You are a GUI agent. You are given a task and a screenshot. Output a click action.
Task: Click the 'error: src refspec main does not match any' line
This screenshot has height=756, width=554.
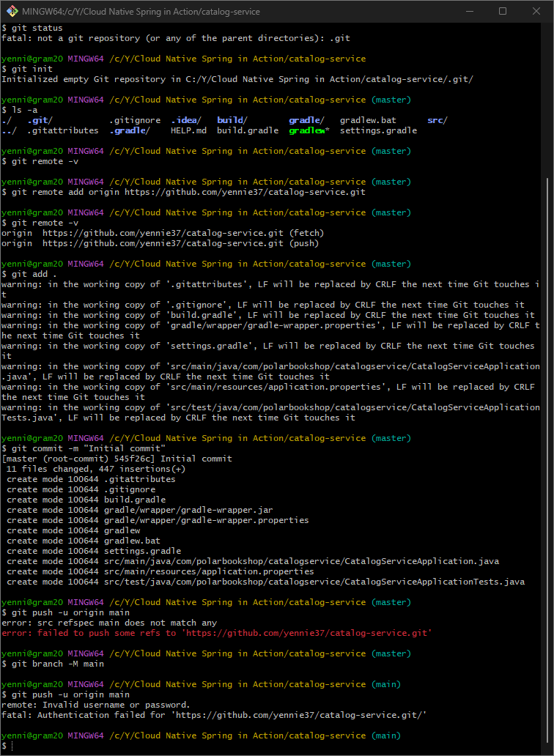click(109, 623)
